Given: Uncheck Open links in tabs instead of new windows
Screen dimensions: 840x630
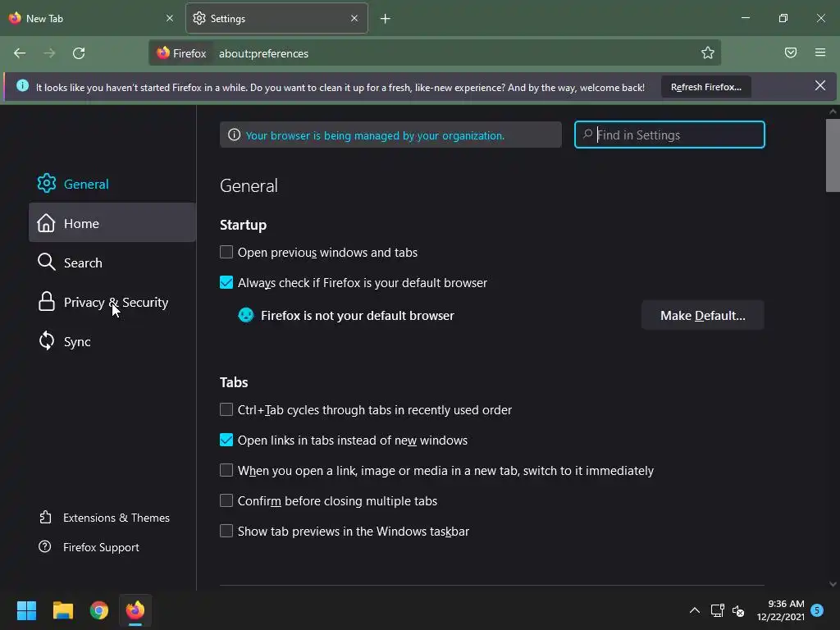Looking at the screenshot, I should coord(226,440).
